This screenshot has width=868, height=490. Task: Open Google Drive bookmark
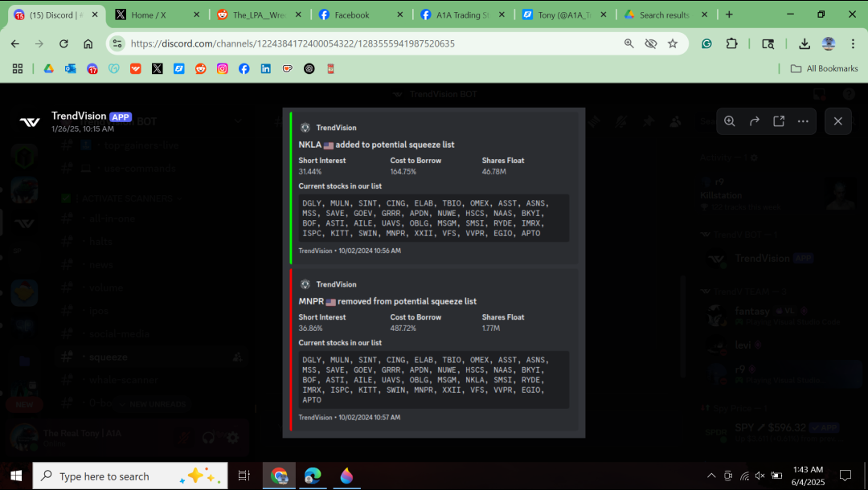click(x=49, y=68)
